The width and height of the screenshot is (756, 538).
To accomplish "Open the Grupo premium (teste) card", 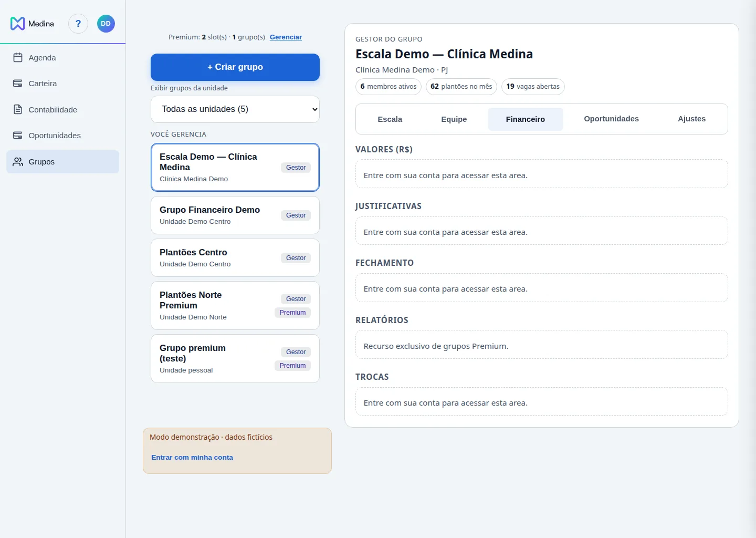I will [235, 359].
